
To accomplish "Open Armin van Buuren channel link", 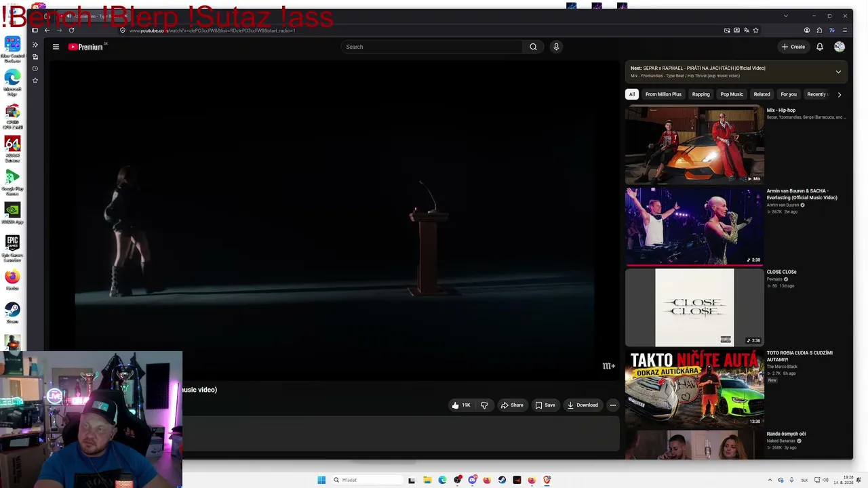I will [783, 205].
